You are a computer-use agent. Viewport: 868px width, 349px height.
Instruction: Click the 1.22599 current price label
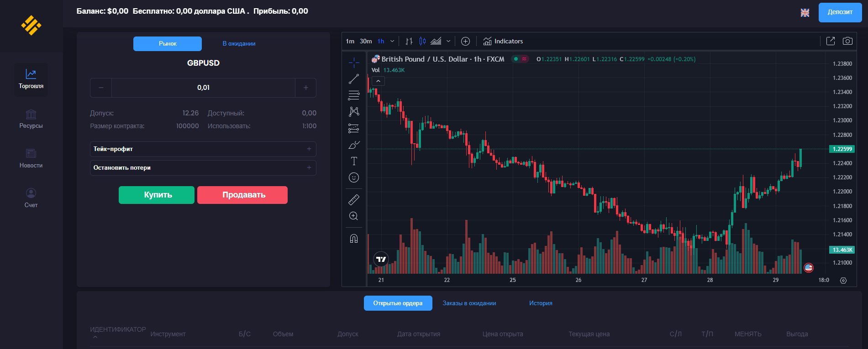pos(842,149)
